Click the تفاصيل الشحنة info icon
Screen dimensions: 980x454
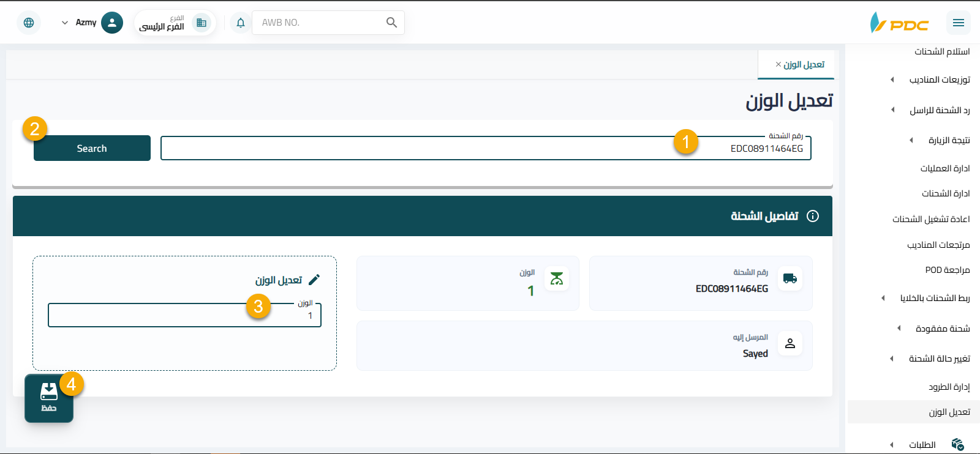(813, 216)
